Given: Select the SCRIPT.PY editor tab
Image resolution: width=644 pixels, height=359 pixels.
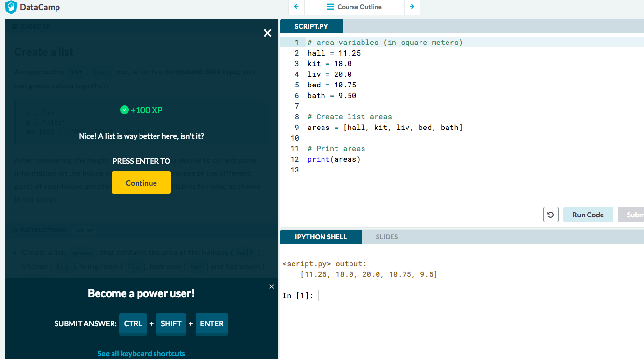Looking at the screenshot, I should click(x=311, y=26).
